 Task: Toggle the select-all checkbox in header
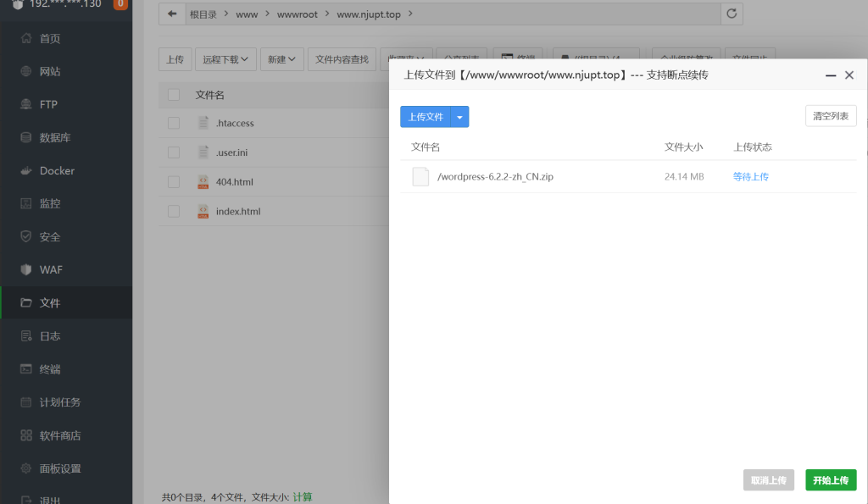[x=174, y=95]
